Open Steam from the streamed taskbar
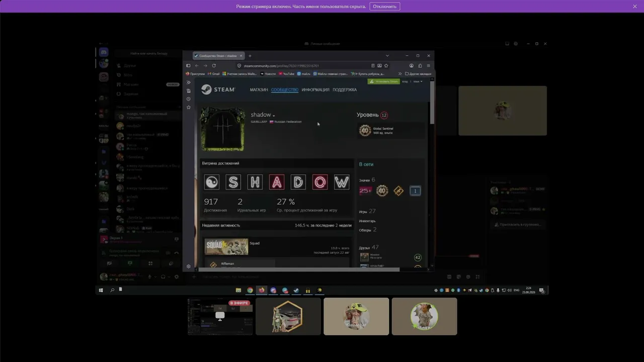644x362 pixels. point(296,290)
